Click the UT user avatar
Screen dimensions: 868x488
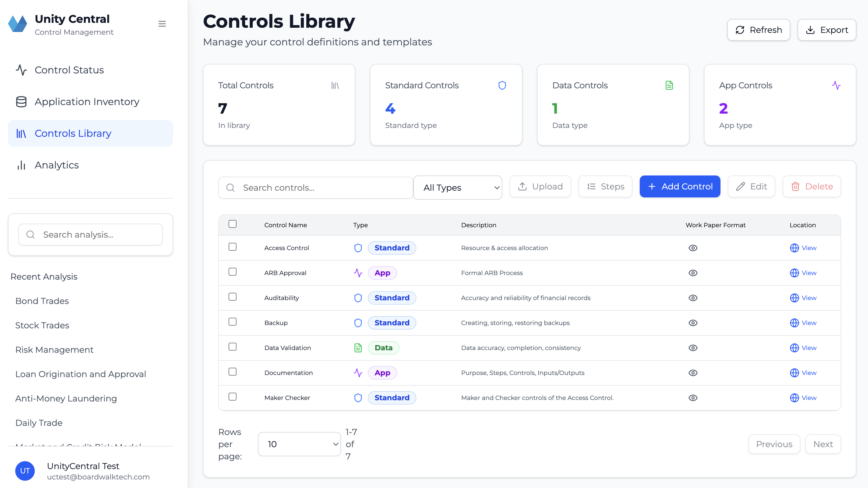pos(25,471)
